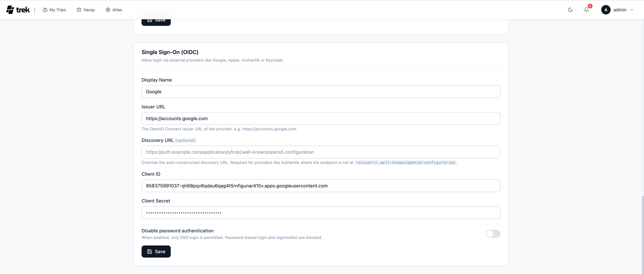Open Atlas via the globe icon

108,10
